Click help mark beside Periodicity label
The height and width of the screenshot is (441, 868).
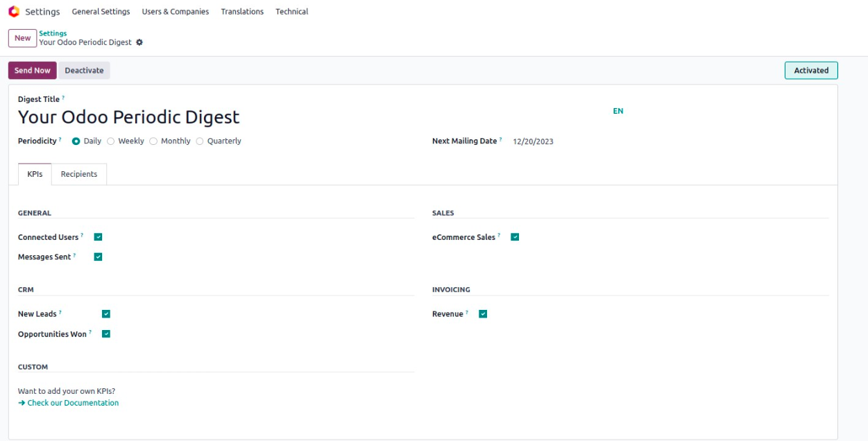click(60, 139)
